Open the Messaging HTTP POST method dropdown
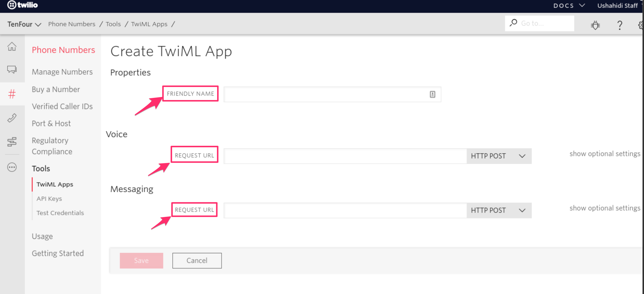644x294 pixels. tap(499, 210)
